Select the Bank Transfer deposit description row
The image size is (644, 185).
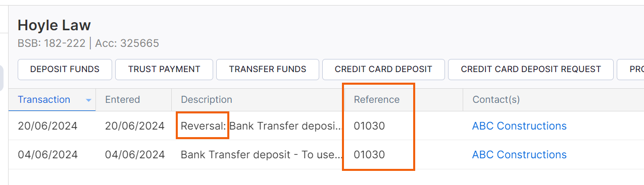pyautogui.click(x=262, y=155)
